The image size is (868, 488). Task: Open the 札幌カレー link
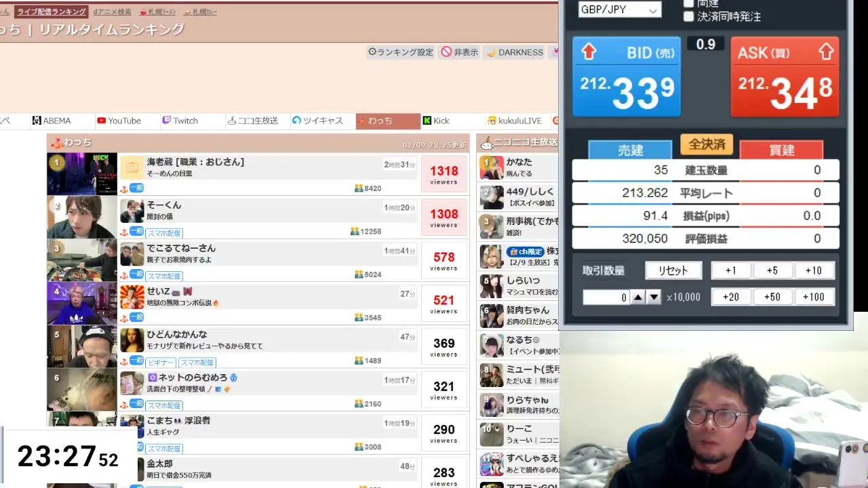pyautogui.click(x=201, y=12)
